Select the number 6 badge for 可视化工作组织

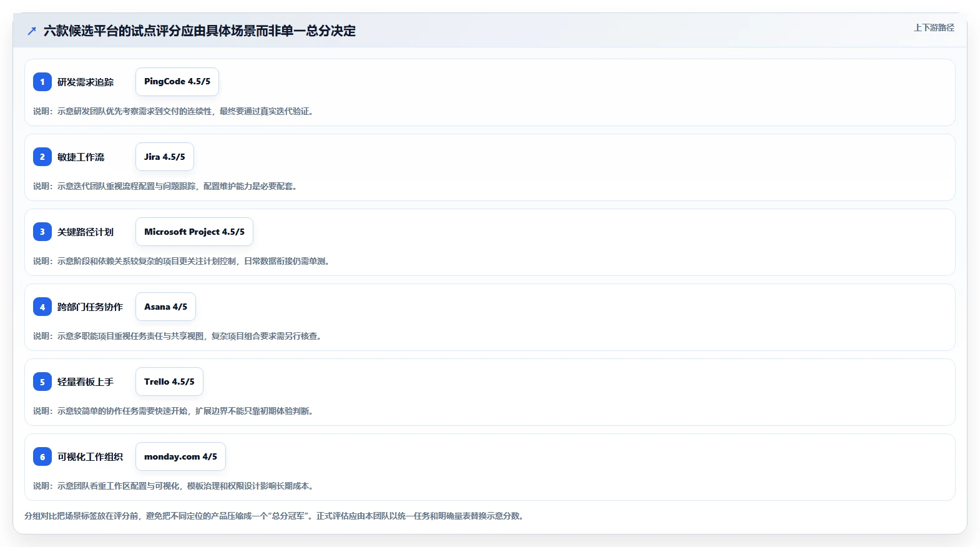coord(42,456)
